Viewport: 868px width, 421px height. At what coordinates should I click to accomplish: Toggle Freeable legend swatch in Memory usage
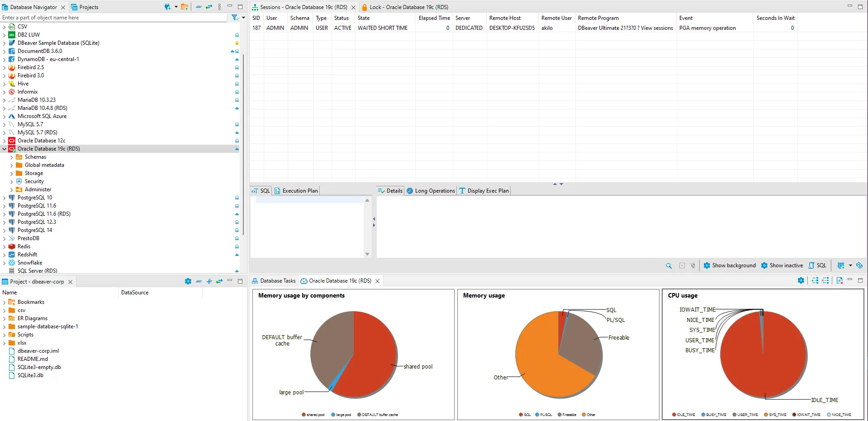pos(560,415)
